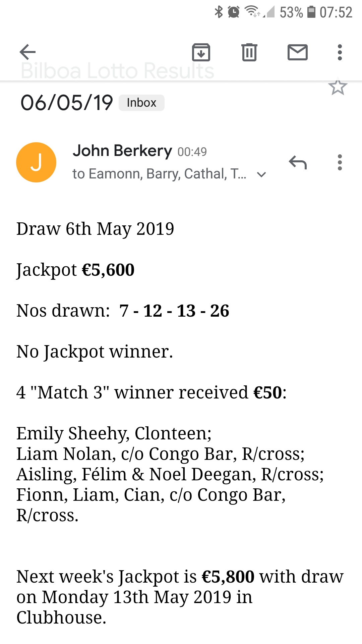Reply to John Berkery's message
Image resolution: width=362 pixels, height=644 pixels.
[298, 163]
